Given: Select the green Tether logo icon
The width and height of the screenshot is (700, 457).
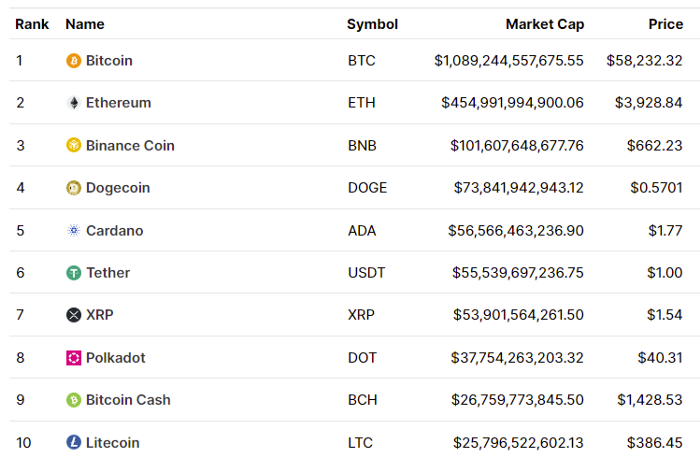Looking at the screenshot, I should [x=74, y=273].
